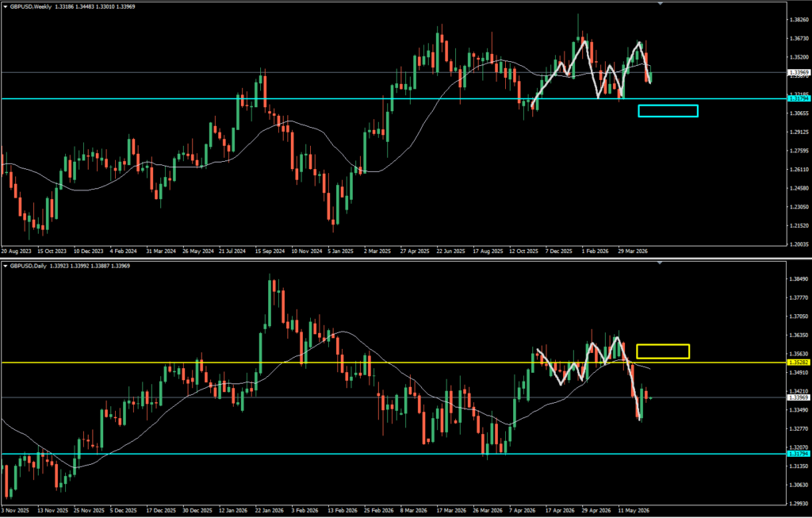Click the 1.38260 price axis label
The height and width of the screenshot is (518, 812).
click(x=800, y=20)
